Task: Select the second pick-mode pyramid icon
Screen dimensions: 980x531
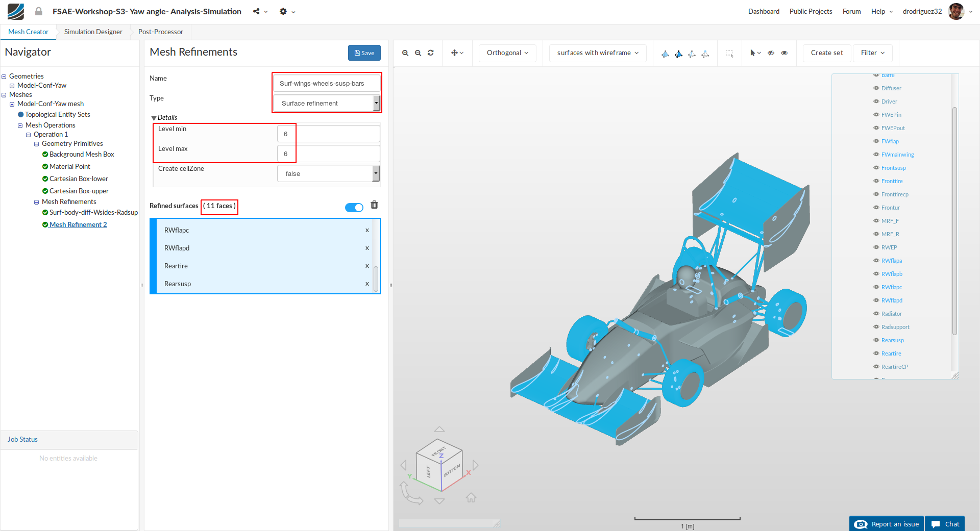Action: click(678, 54)
